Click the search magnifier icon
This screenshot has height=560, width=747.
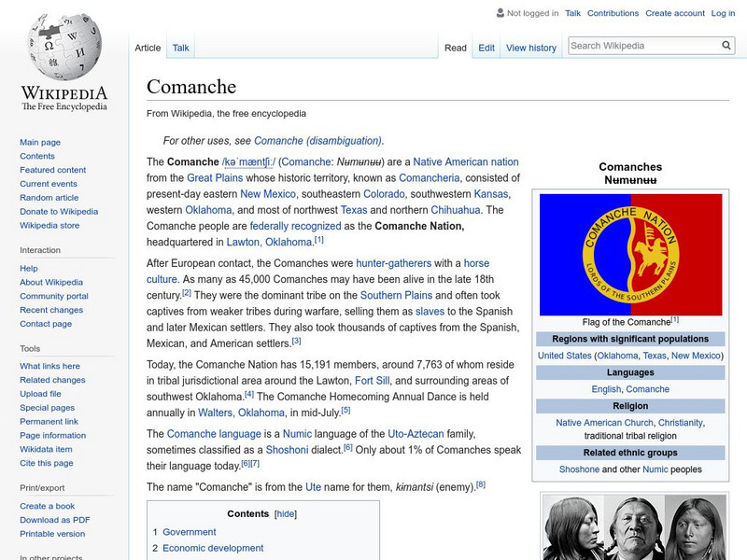click(x=726, y=46)
